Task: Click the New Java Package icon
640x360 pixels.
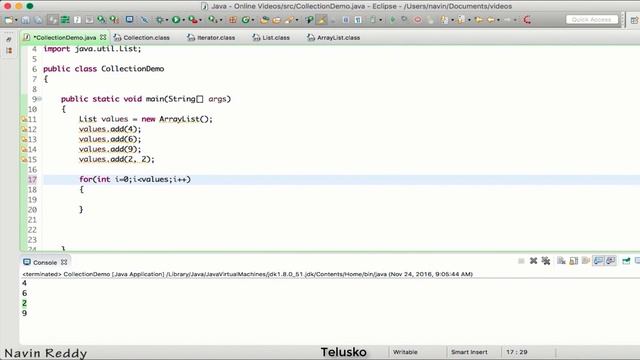Action: 233,20
